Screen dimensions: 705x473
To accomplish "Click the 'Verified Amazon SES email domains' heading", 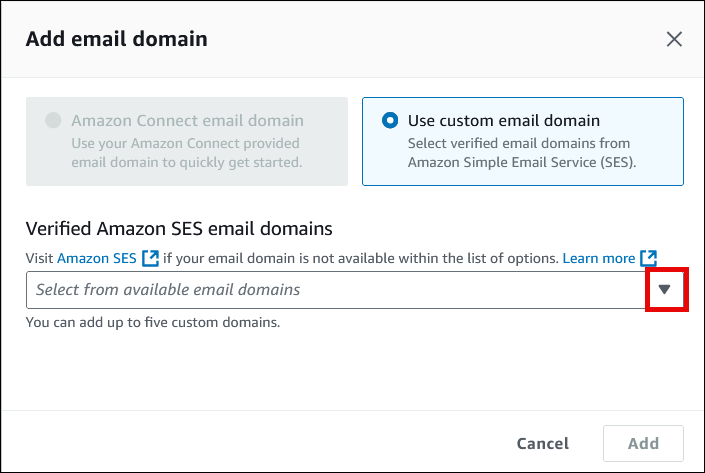I will coord(179,229).
